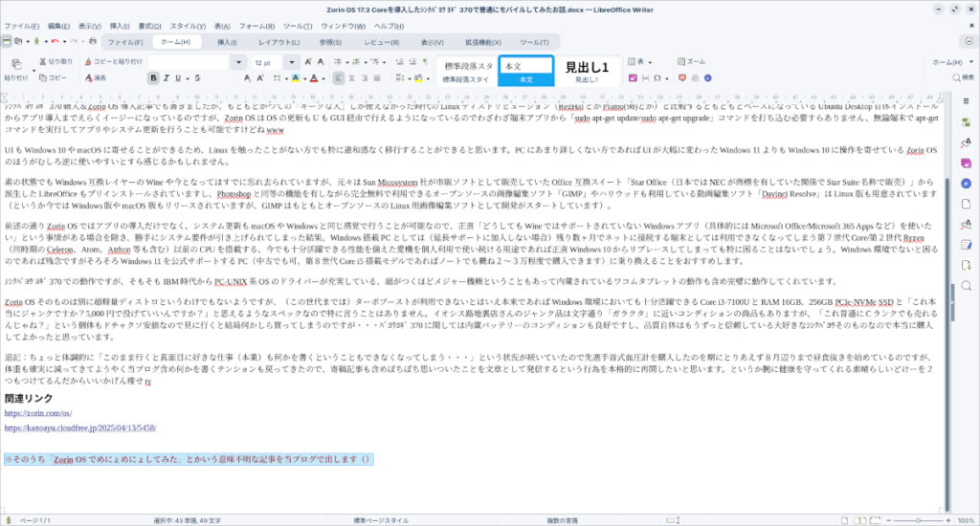Image resolution: width=980 pixels, height=526 pixels.
Task: Open font name dropdown arrow
Action: [x=238, y=62]
